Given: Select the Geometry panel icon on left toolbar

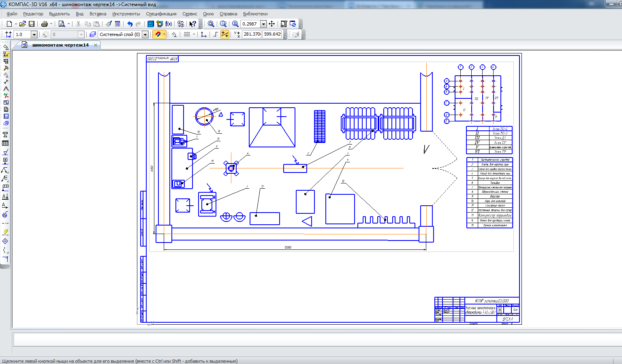Looking at the screenshot, I should [6, 47].
